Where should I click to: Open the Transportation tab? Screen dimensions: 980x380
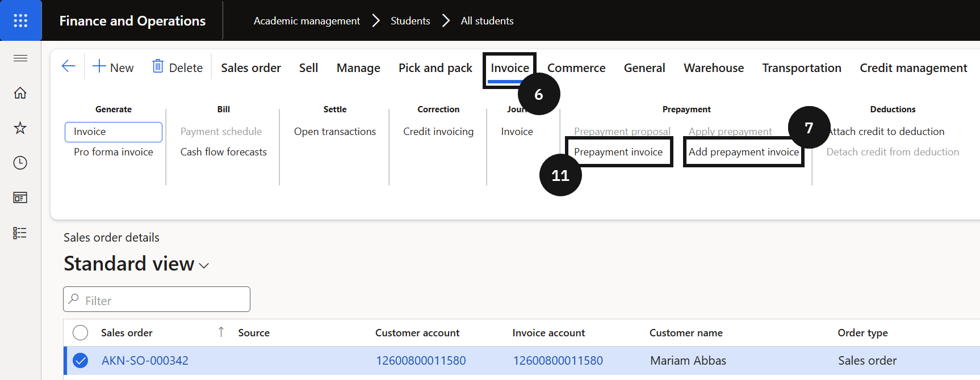(x=802, y=68)
